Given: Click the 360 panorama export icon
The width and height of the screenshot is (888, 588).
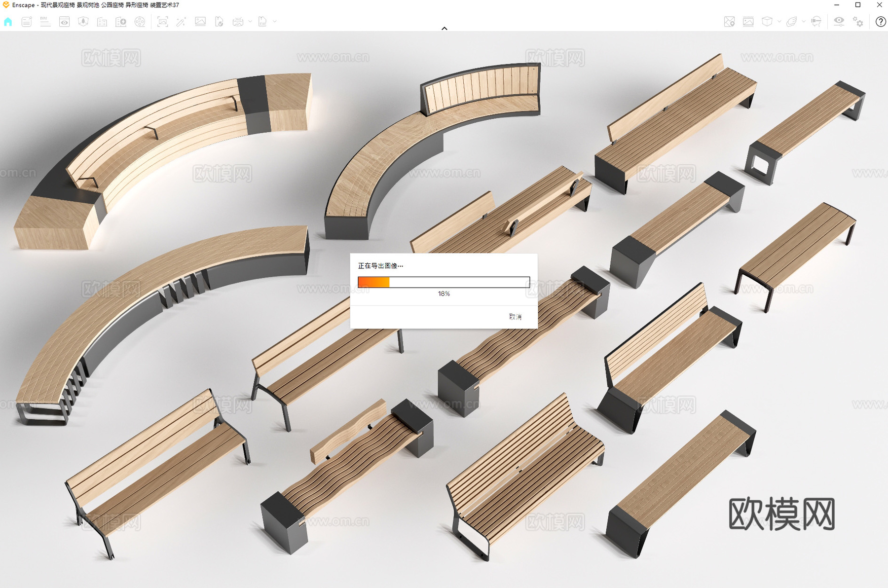Looking at the screenshot, I should pyautogui.click(x=238, y=22).
